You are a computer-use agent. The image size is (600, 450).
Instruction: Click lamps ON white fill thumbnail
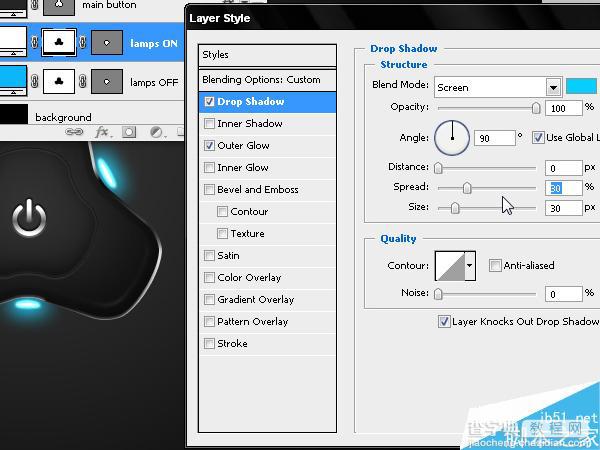point(13,41)
